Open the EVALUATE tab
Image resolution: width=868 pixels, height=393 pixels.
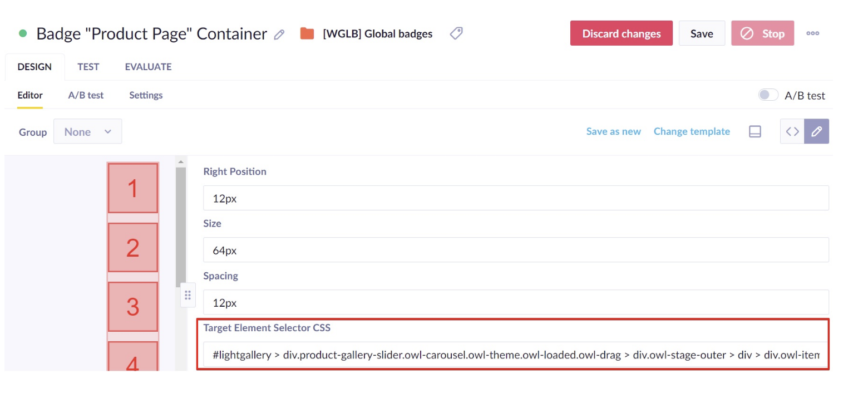[x=147, y=66]
